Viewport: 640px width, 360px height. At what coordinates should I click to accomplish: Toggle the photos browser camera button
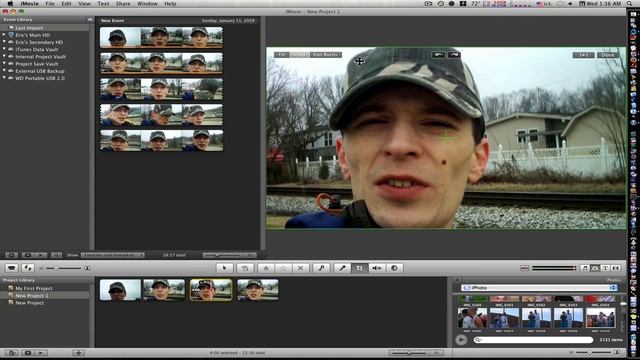(x=595, y=268)
